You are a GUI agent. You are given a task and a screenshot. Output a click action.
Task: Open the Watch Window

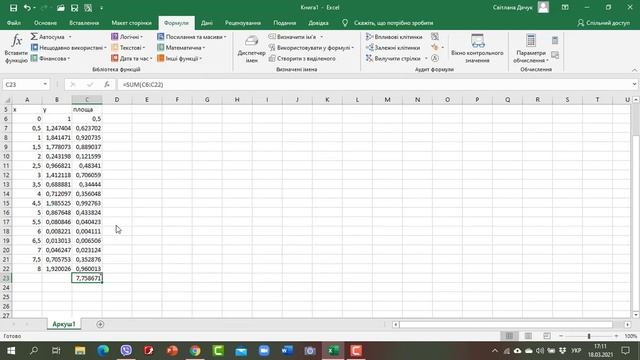click(477, 48)
